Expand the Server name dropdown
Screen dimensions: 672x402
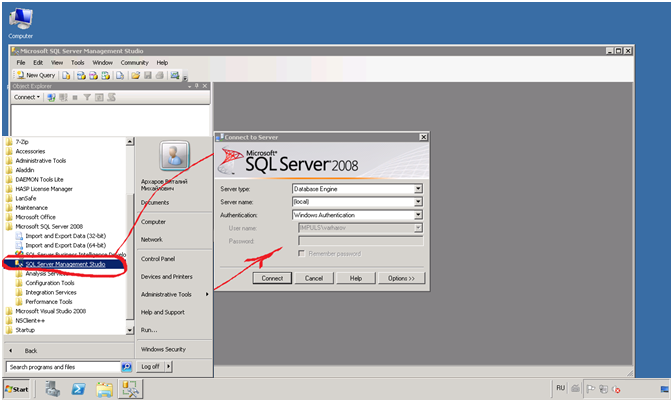tap(418, 202)
